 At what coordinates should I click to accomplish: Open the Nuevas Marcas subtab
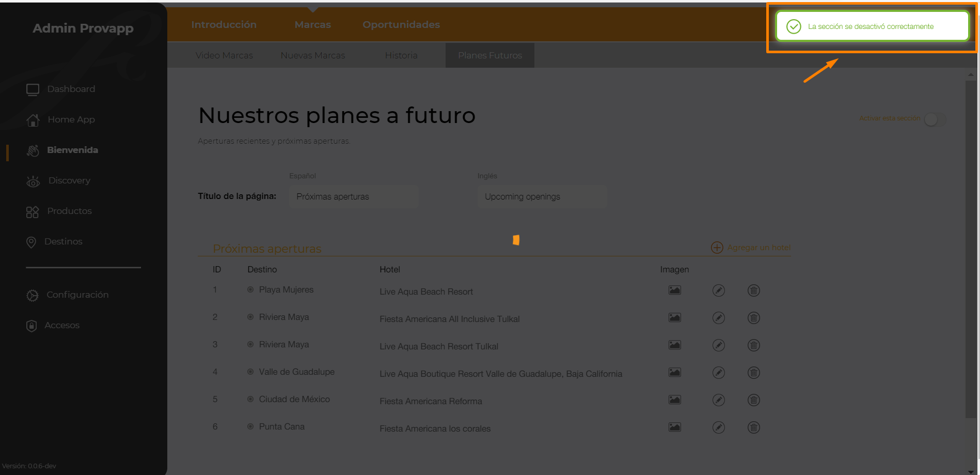(x=313, y=55)
